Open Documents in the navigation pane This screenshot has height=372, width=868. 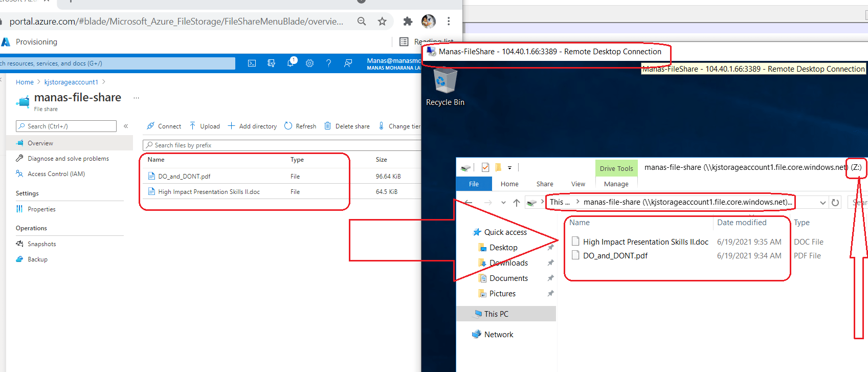tap(508, 278)
